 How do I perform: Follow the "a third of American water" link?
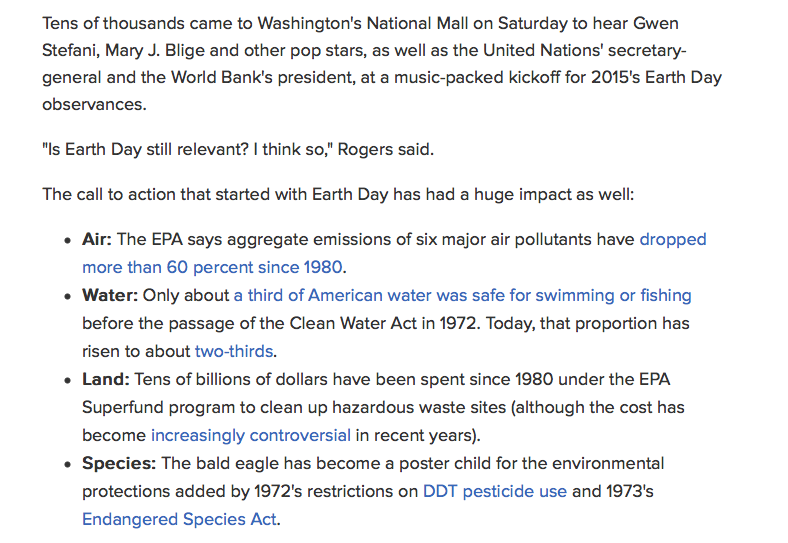(x=462, y=296)
